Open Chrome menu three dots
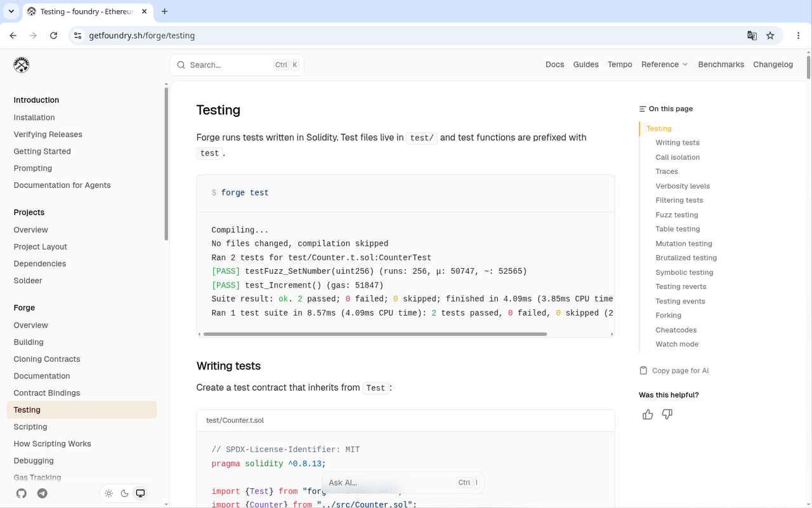The width and height of the screenshot is (812, 508). pos(797,36)
